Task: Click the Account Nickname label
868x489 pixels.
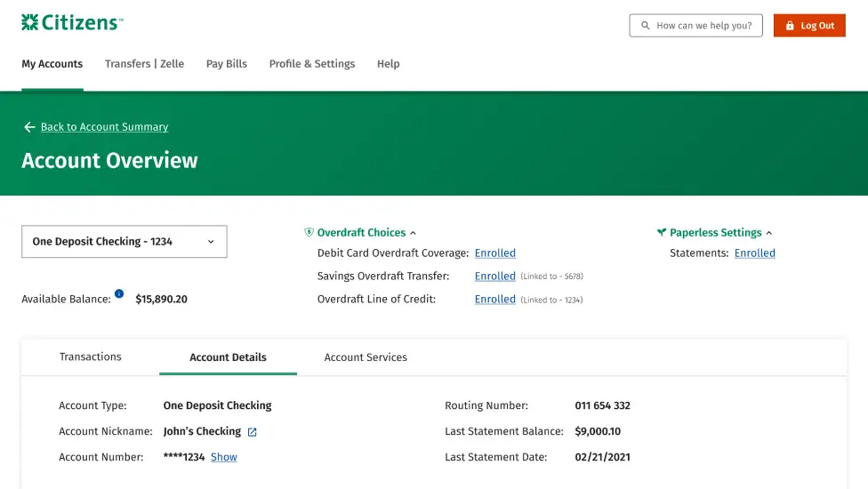Action: click(106, 431)
